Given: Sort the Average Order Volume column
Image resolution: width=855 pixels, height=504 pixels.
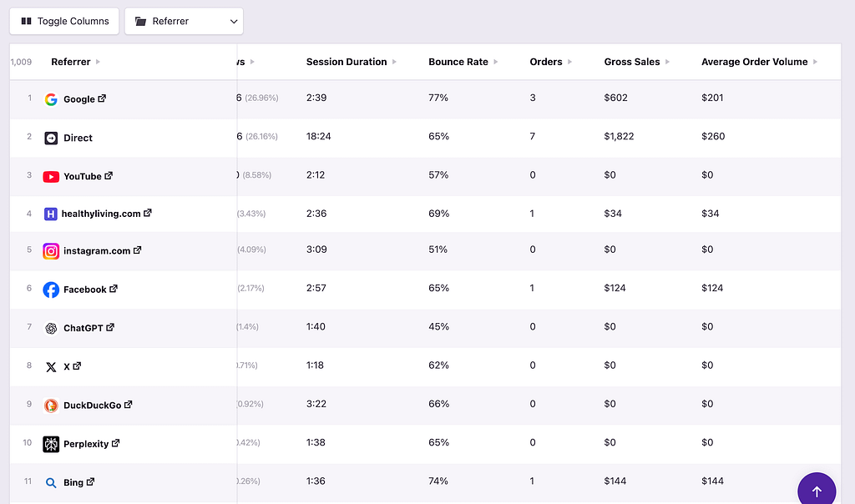Looking at the screenshot, I should point(817,62).
